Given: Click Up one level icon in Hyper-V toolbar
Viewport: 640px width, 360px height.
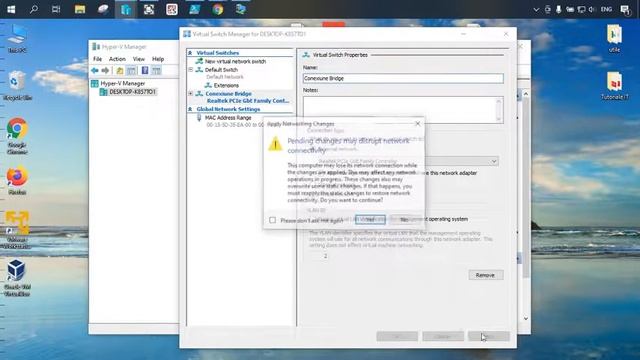Looking at the screenshot, I should coord(120,71).
